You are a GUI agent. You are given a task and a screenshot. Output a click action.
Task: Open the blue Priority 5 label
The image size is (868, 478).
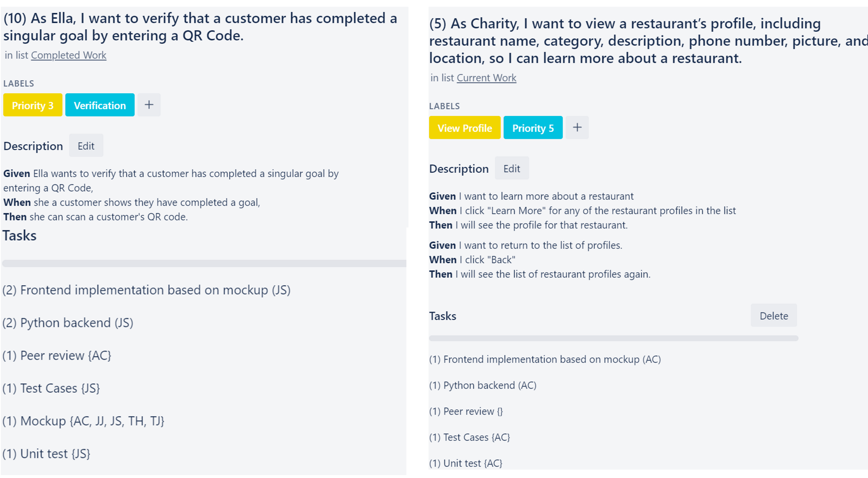(533, 128)
